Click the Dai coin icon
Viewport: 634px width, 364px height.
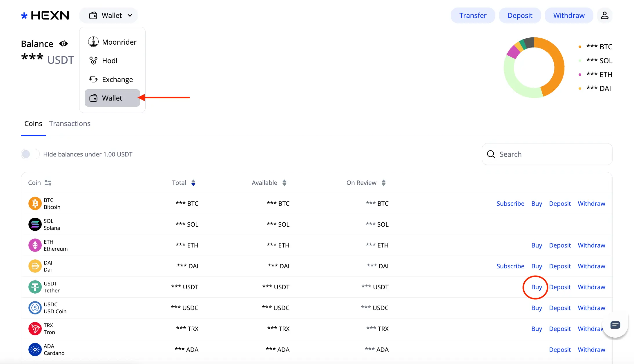pyautogui.click(x=35, y=266)
